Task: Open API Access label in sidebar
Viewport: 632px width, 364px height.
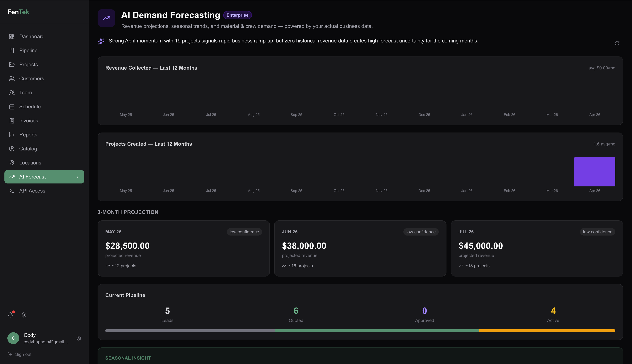Action: pyautogui.click(x=32, y=191)
